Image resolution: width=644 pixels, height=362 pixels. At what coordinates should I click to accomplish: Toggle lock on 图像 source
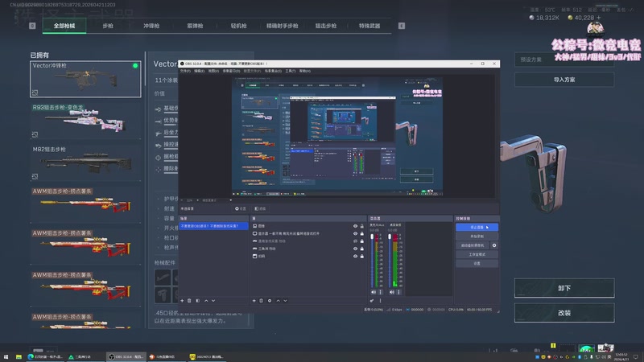(361, 226)
